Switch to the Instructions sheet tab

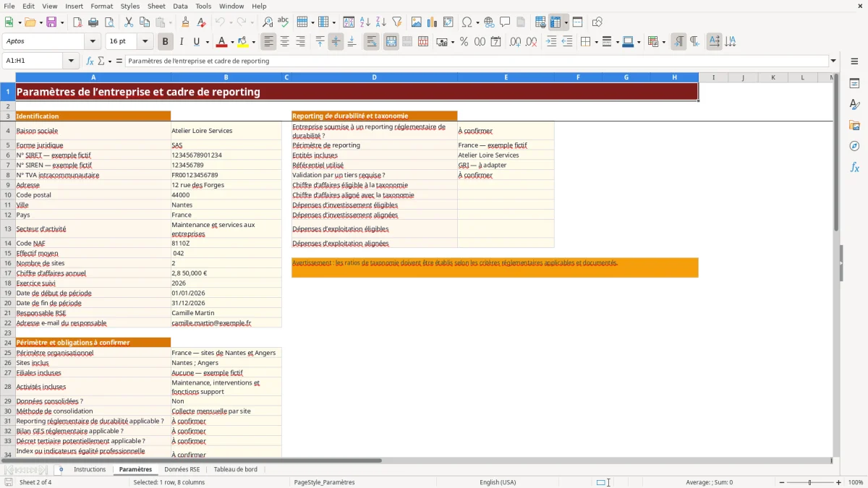(90, 469)
